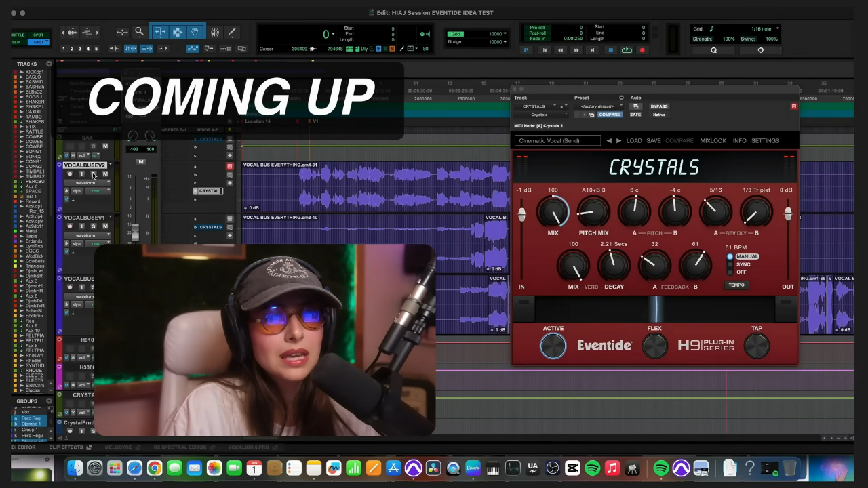
Task: Open Crystals SETTINGS
Action: [x=765, y=141]
